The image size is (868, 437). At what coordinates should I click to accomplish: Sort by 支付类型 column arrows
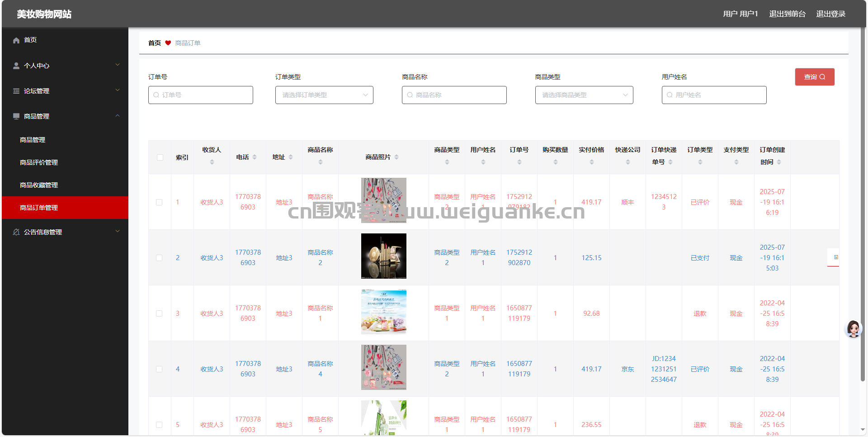(736, 162)
